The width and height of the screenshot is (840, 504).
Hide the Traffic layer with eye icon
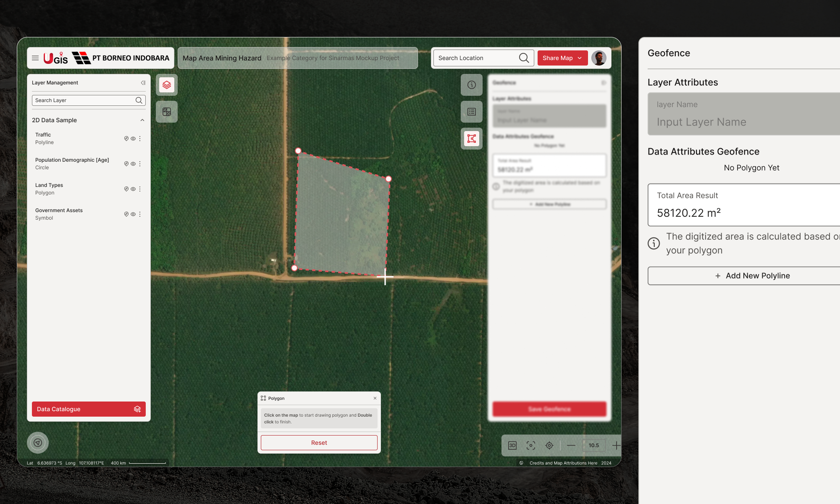point(133,139)
